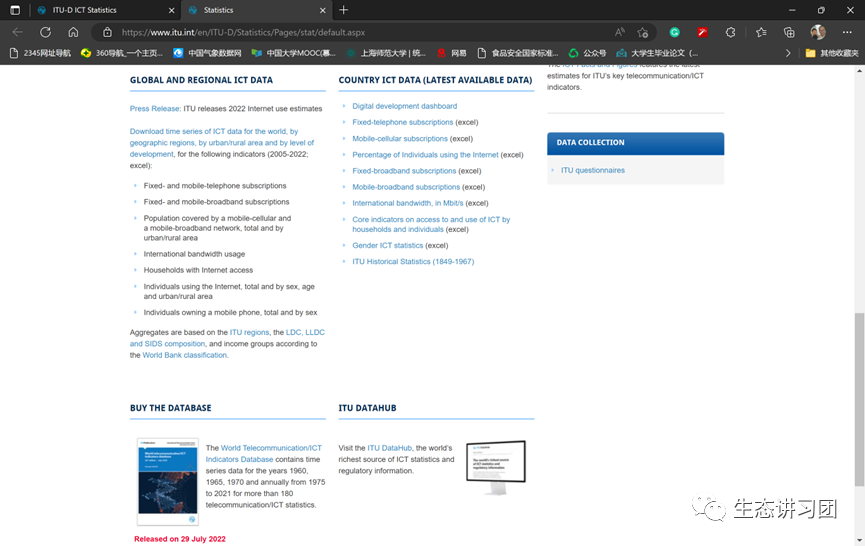Open the 中国气象数据网 bookmark
This screenshot has height=546, width=865.
207,53
